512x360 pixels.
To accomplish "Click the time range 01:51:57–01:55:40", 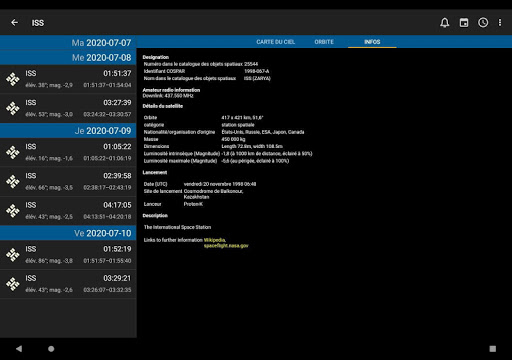I will click(x=107, y=261).
